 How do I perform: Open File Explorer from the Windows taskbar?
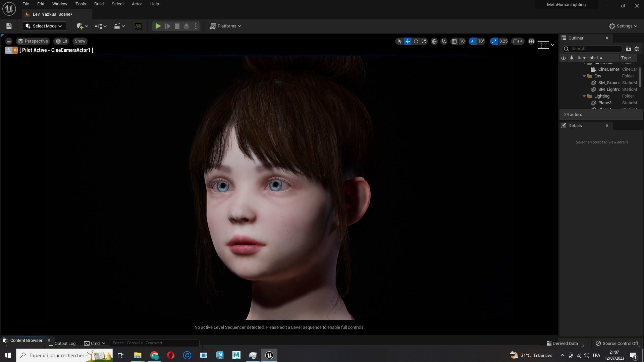tap(138, 355)
